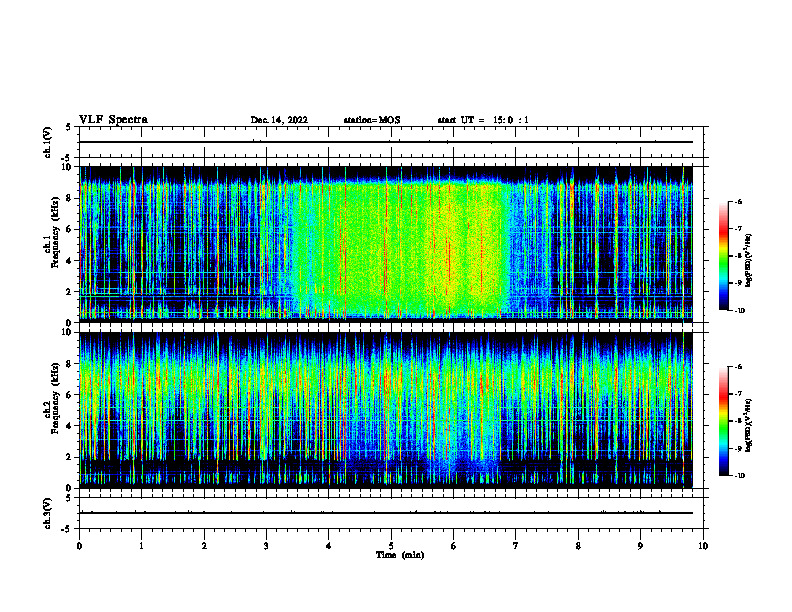Click the ch.1 color scale bar
This screenshot has width=792, height=612.
pyautogui.click(x=723, y=256)
